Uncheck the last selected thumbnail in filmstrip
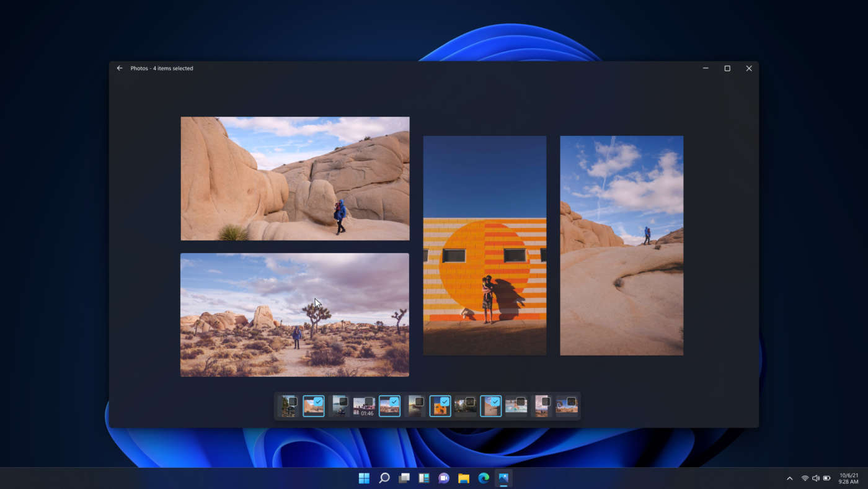The image size is (868, 489). [495, 401]
